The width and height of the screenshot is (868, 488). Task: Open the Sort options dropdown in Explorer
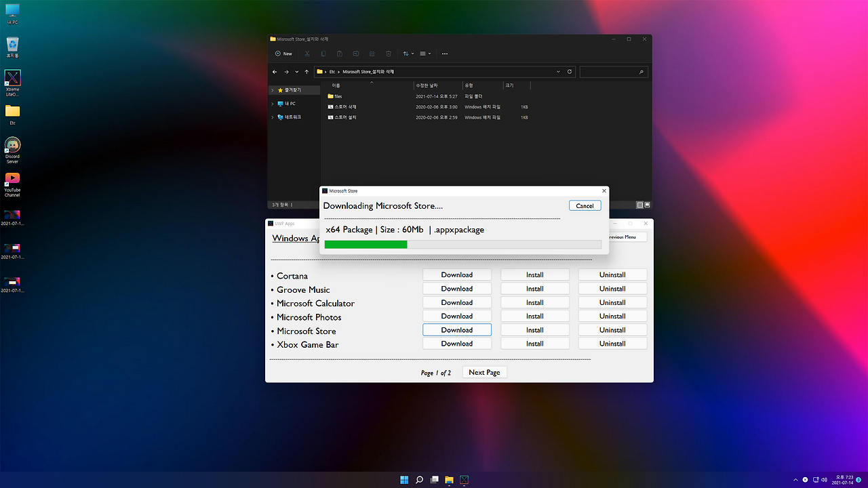[x=407, y=54]
